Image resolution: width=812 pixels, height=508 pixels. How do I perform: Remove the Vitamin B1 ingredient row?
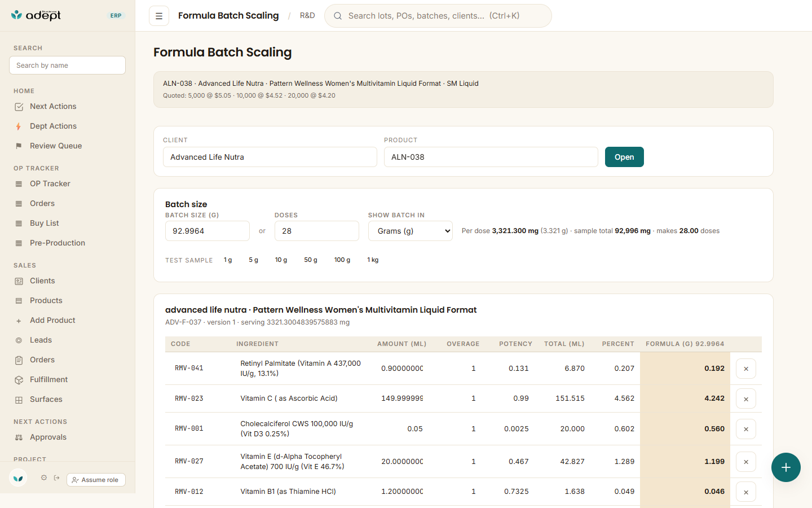click(746, 492)
